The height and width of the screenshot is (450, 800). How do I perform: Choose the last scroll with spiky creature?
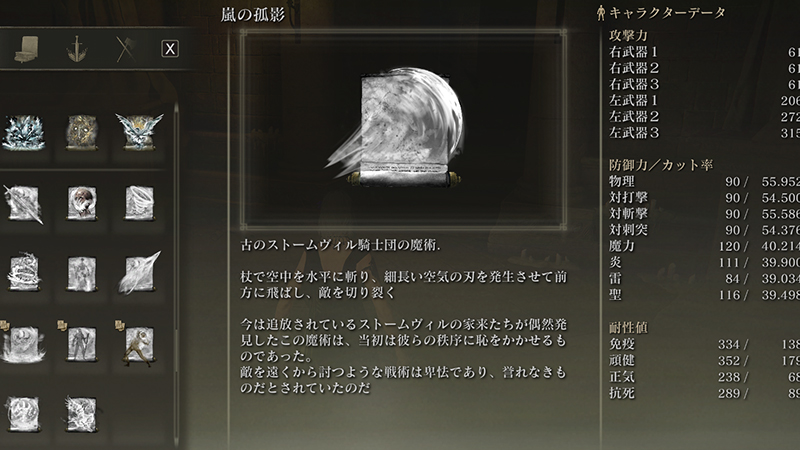pyautogui.click(x=82, y=414)
